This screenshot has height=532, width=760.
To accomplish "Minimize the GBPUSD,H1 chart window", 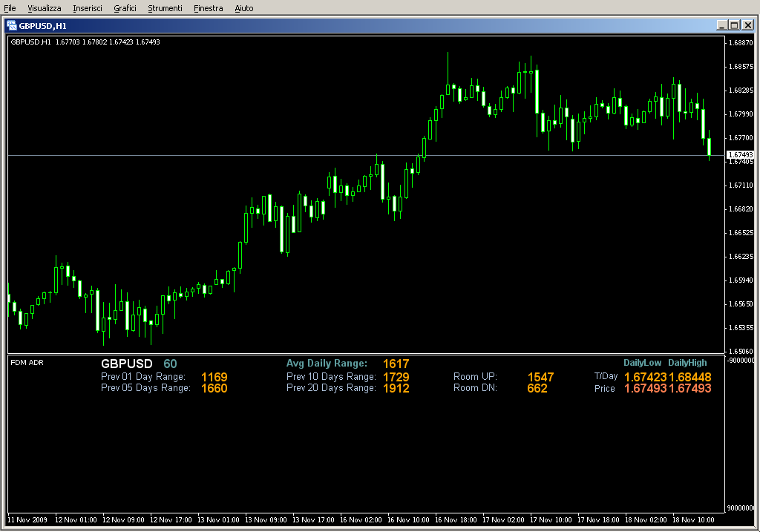I will click(722, 25).
